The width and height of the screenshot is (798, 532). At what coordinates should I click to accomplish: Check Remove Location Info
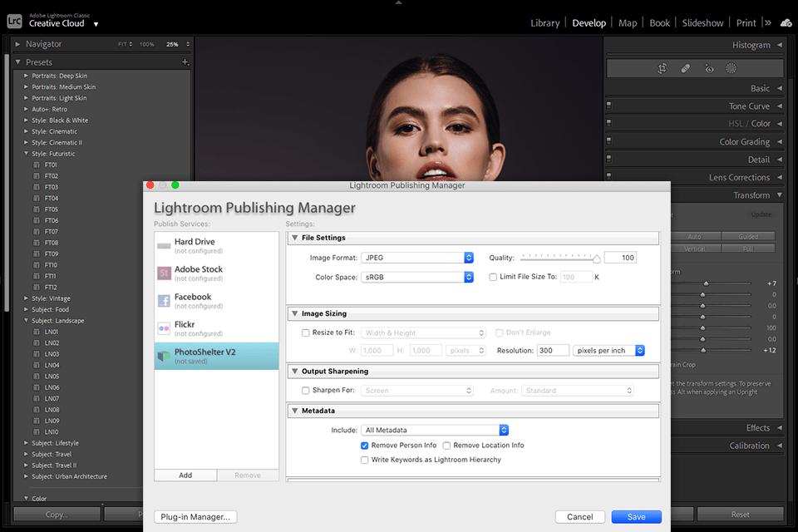pos(446,446)
